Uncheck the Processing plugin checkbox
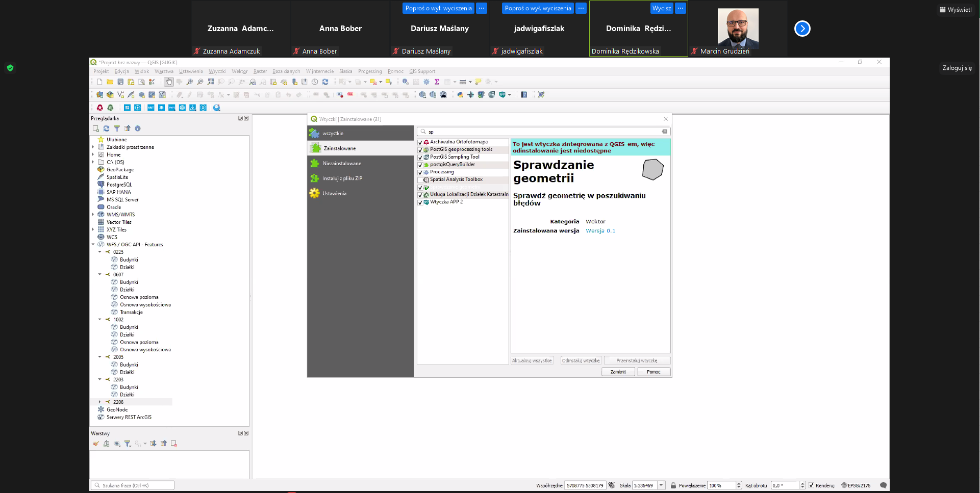The width and height of the screenshot is (980, 493). [420, 172]
